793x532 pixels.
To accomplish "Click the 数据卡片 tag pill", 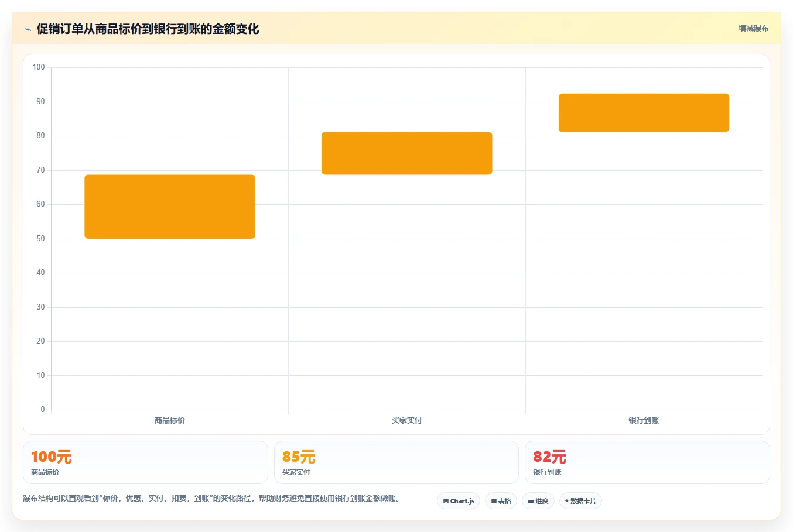I will click(580, 501).
